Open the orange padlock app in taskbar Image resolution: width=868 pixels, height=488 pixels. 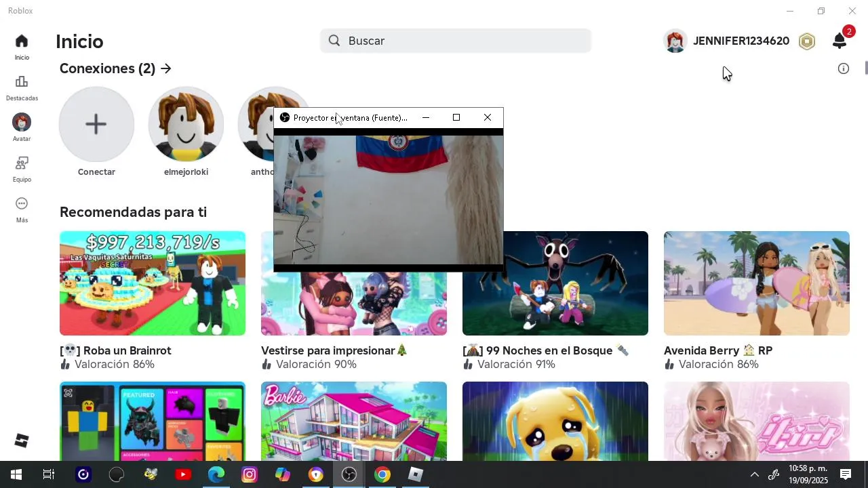tap(316, 474)
